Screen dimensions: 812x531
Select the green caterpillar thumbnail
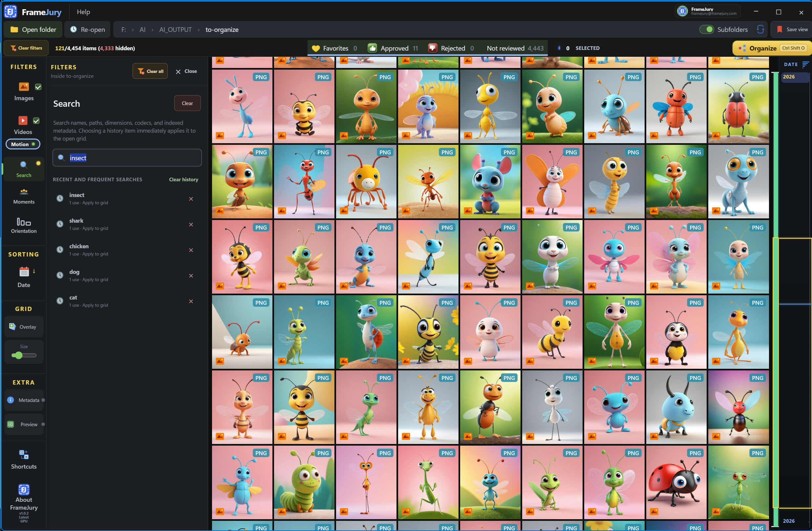click(x=304, y=482)
